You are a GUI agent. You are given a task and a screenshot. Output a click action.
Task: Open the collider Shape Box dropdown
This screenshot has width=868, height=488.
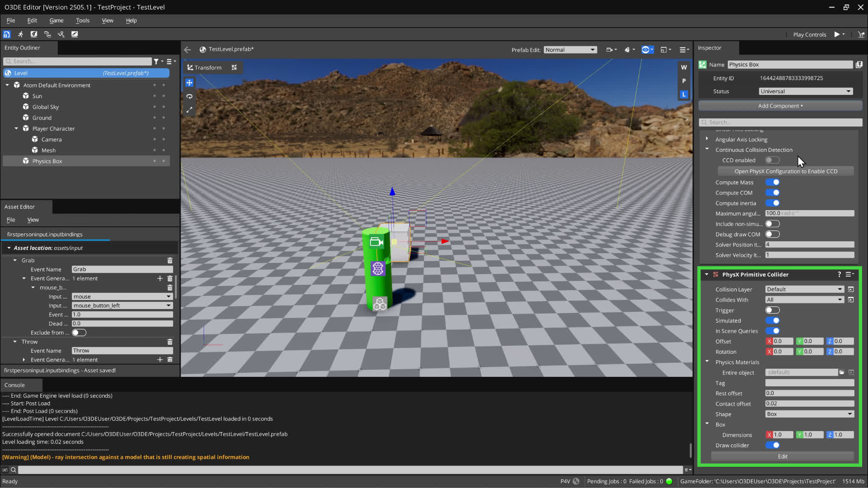pos(810,414)
